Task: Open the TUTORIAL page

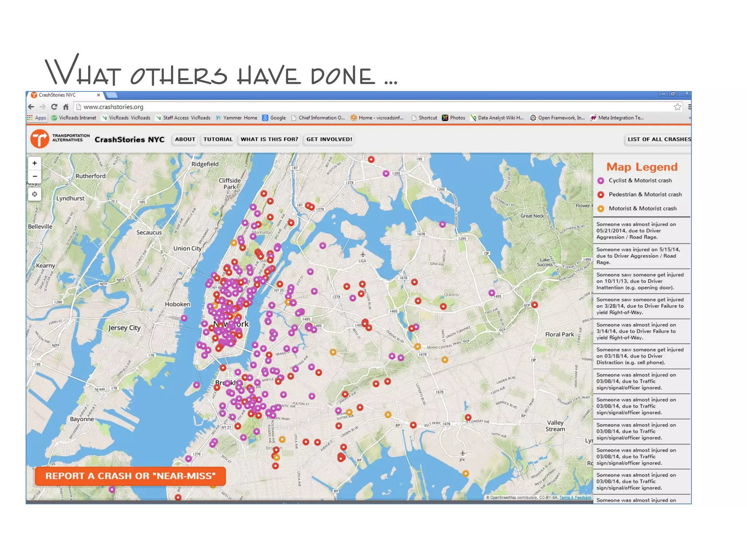Action: [218, 139]
